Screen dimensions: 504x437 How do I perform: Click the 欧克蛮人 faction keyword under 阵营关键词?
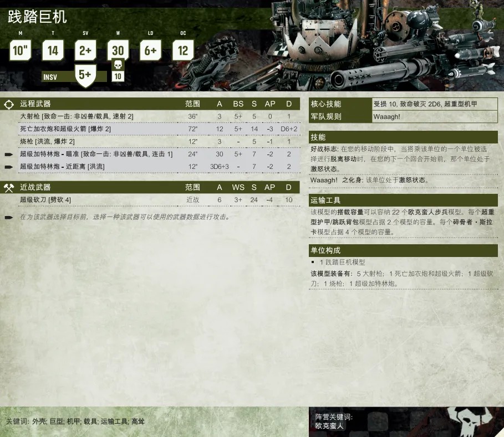click(x=329, y=426)
